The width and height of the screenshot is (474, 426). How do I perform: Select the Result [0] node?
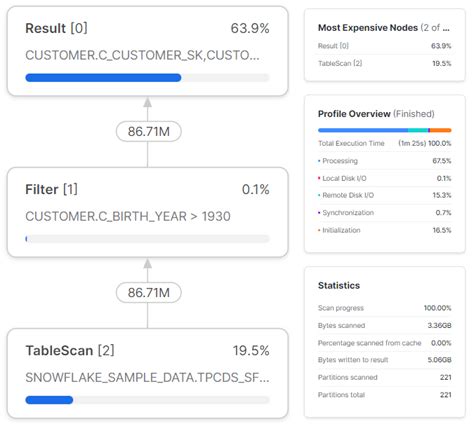pyautogui.click(x=147, y=51)
